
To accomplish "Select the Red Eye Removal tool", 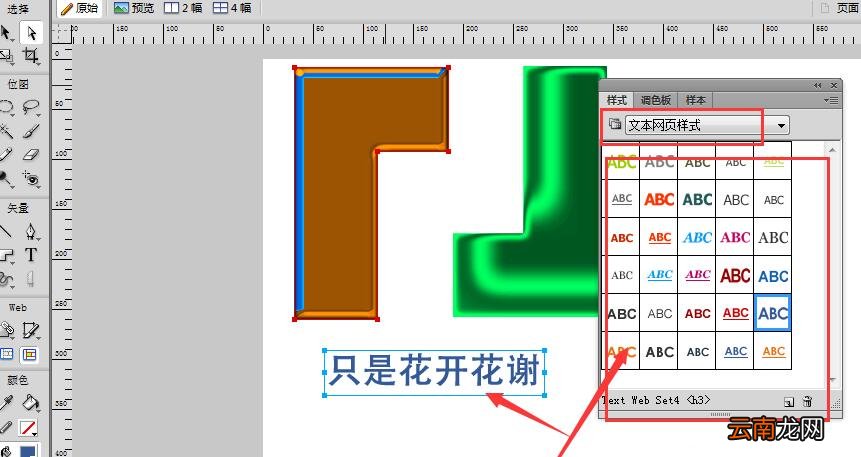I will 31,179.
